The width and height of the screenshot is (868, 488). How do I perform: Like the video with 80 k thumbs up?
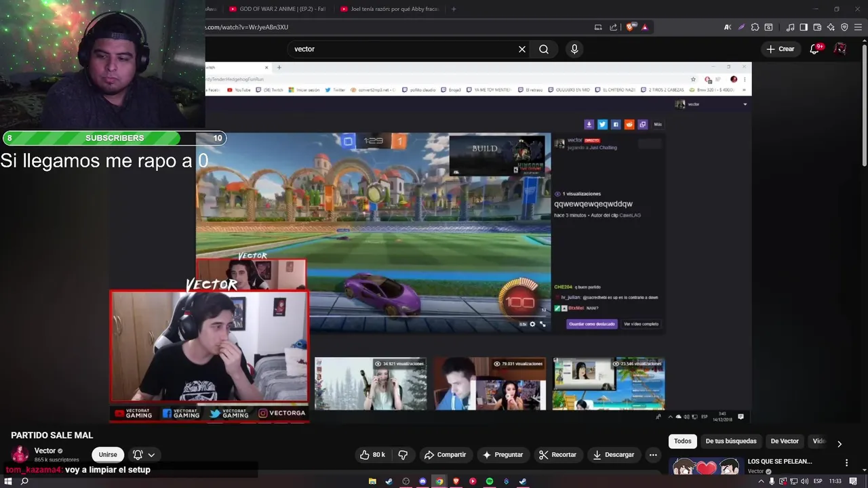(372, 455)
